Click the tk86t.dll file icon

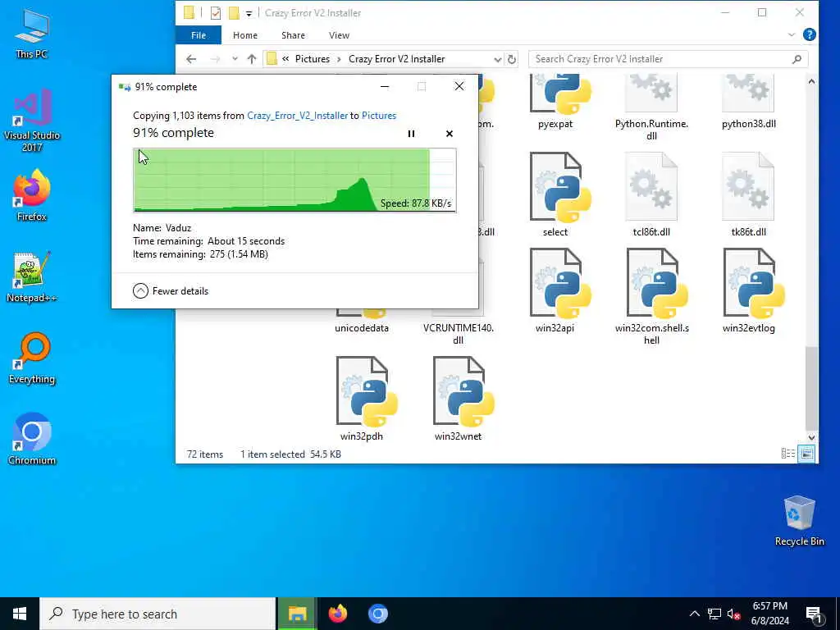748,186
